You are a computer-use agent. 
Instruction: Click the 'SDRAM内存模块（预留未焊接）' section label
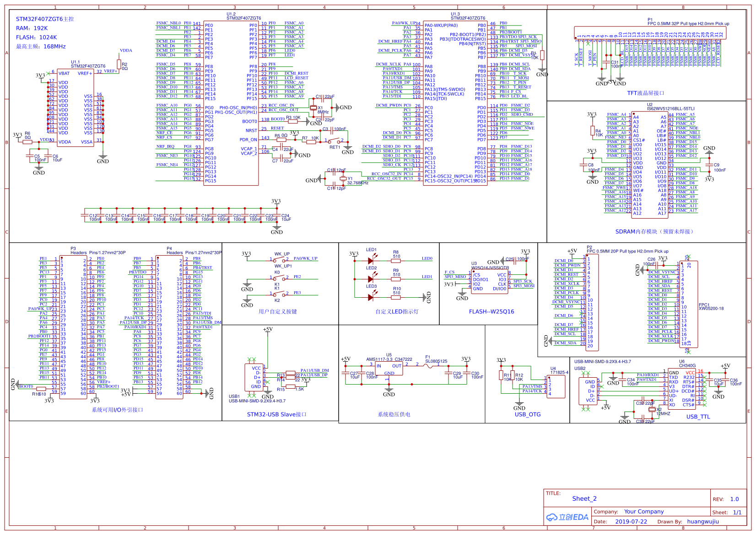pyautogui.click(x=655, y=232)
